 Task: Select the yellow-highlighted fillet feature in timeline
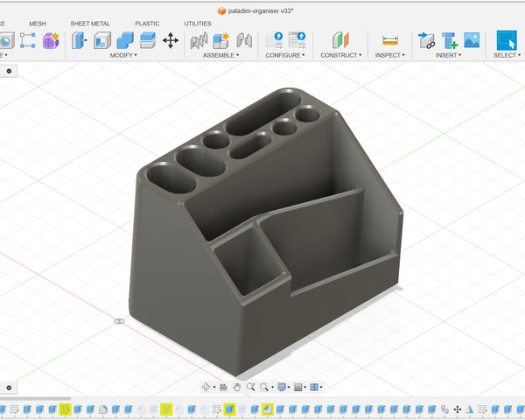pos(268,409)
